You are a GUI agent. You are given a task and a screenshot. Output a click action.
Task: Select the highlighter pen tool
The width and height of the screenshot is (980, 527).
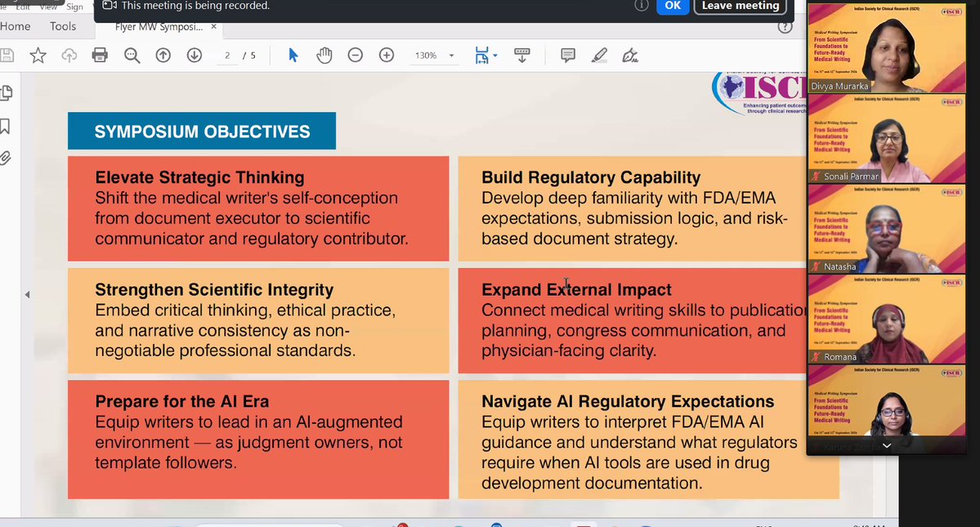[x=599, y=56]
